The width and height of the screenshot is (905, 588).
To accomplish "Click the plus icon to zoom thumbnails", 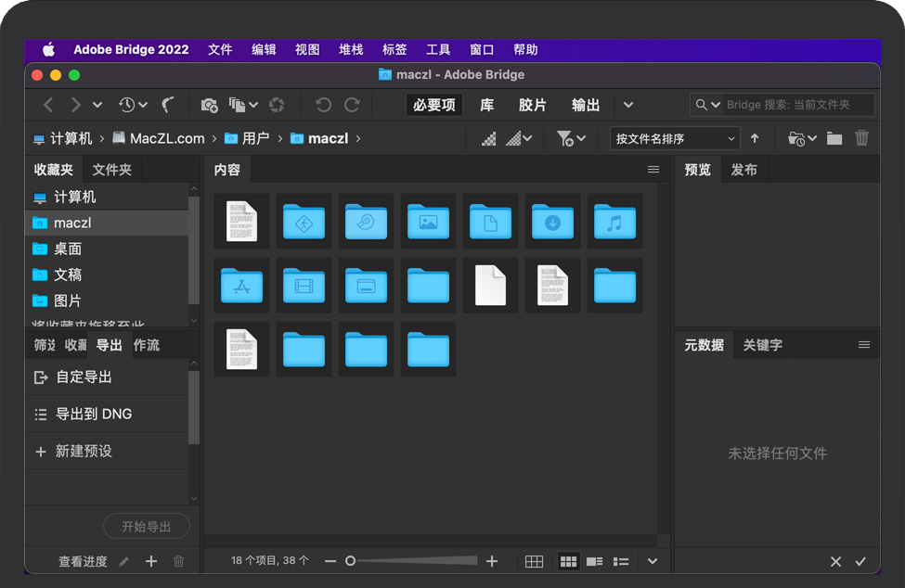I will [x=492, y=561].
